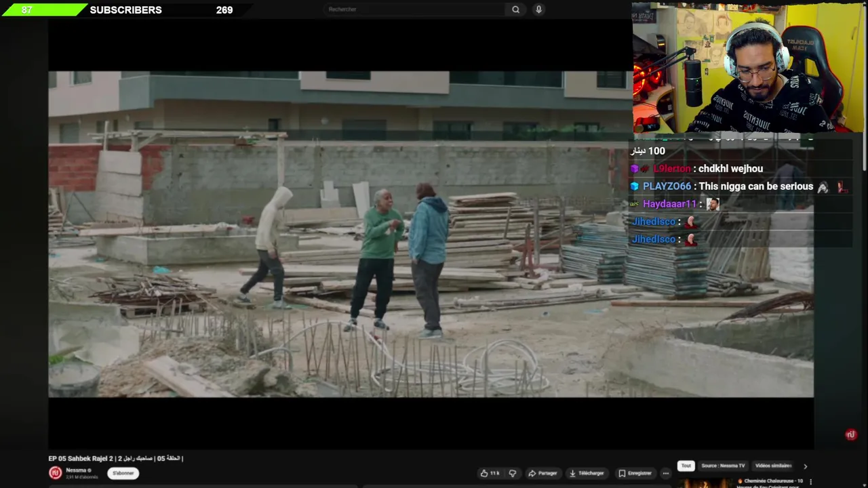868x488 pixels.
Task: Click the search magnifier button
Action: [515, 9]
